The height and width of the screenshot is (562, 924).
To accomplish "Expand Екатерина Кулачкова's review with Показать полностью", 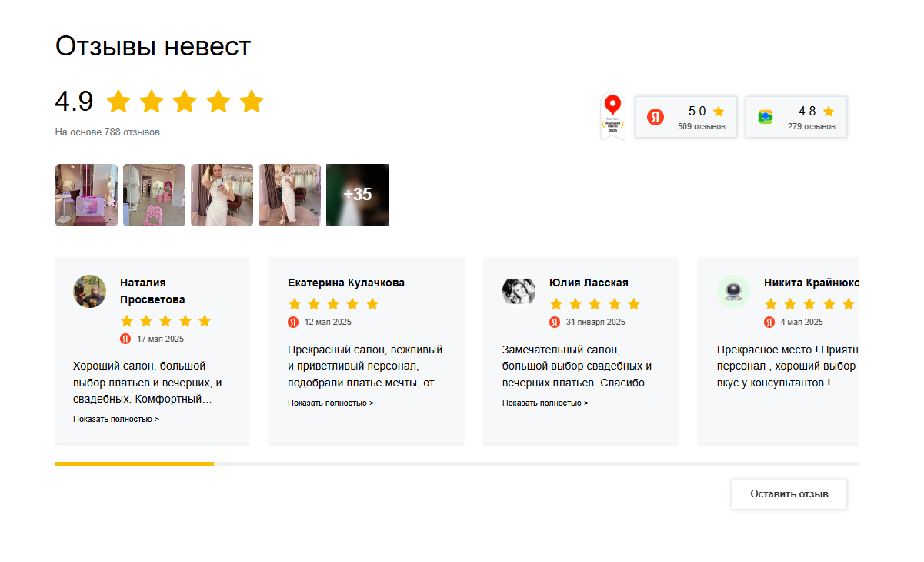I will click(x=331, y=403).
